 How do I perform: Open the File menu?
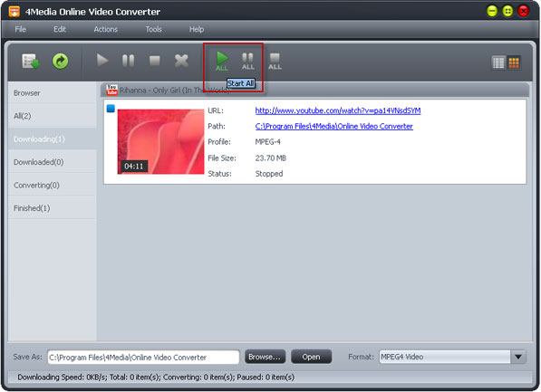point(20,29)
